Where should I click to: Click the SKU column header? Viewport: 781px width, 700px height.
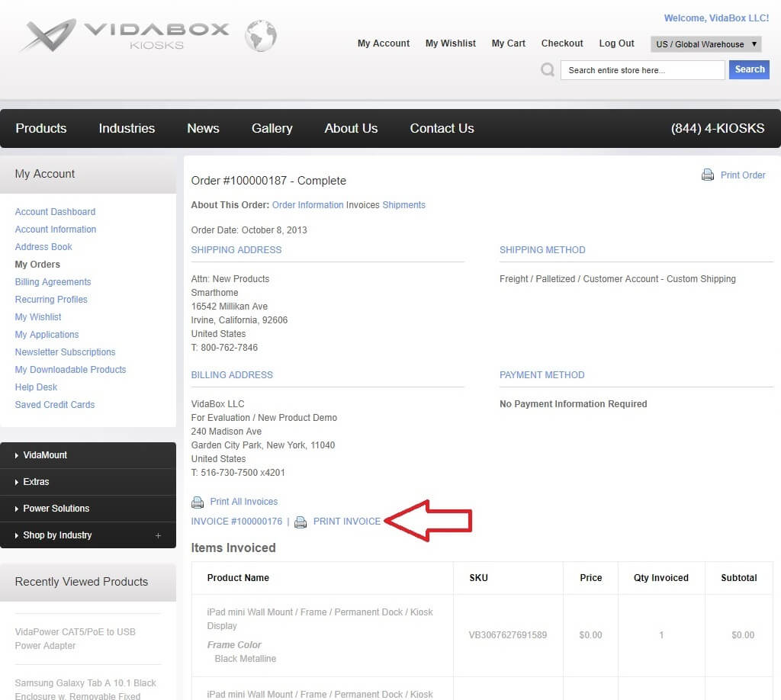(478, 578)
